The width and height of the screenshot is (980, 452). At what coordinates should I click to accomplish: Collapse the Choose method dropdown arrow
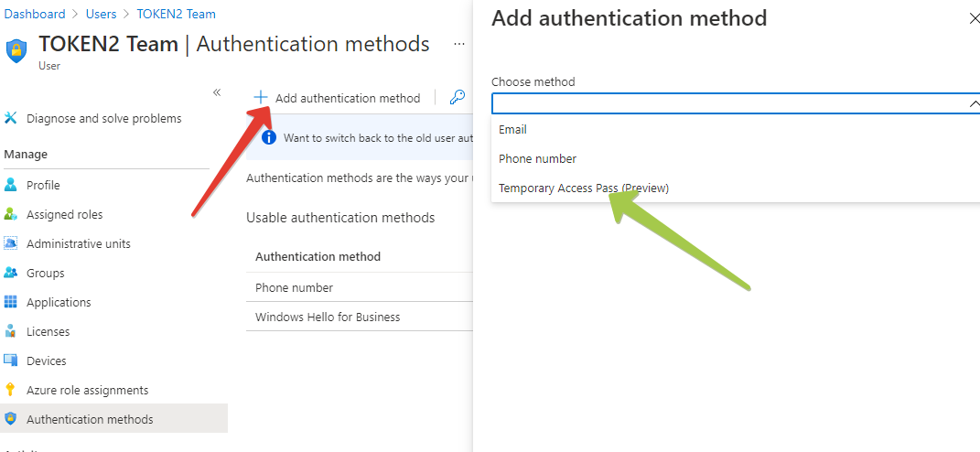(974, 103)
